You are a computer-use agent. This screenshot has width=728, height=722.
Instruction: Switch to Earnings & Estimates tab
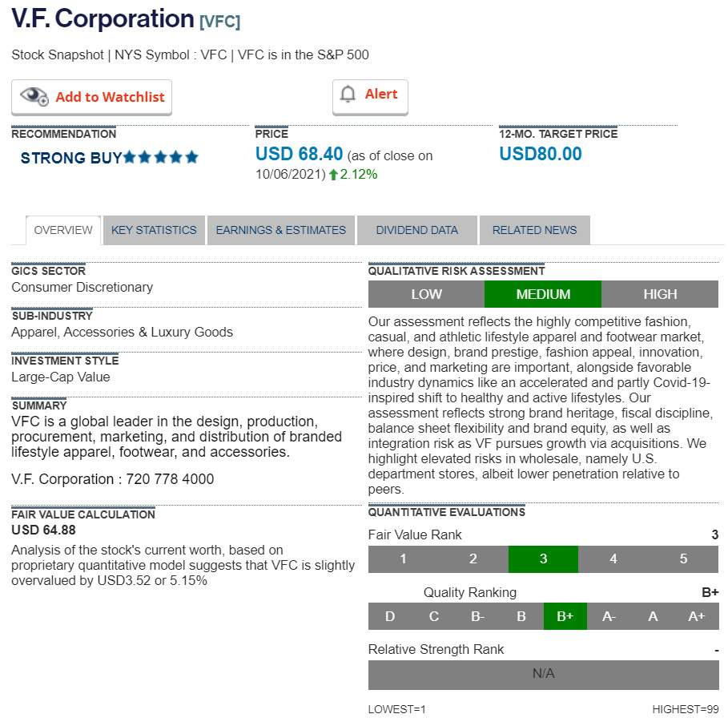280,230
